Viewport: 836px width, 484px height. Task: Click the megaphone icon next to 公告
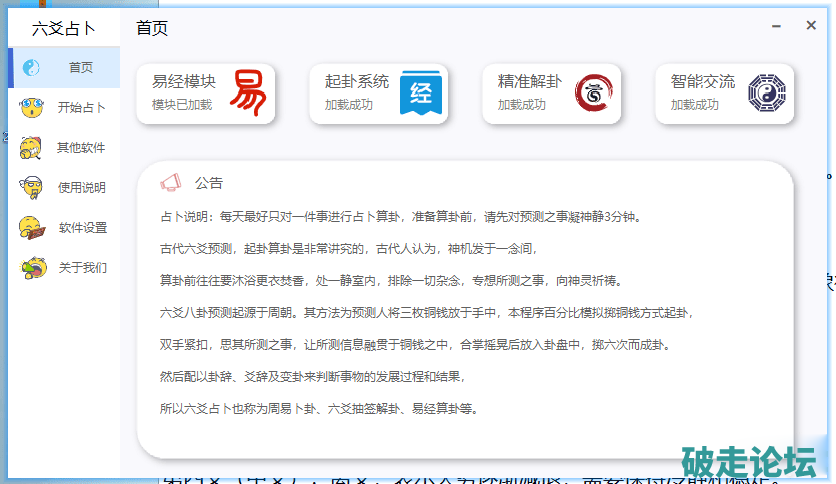pos(171,183)
